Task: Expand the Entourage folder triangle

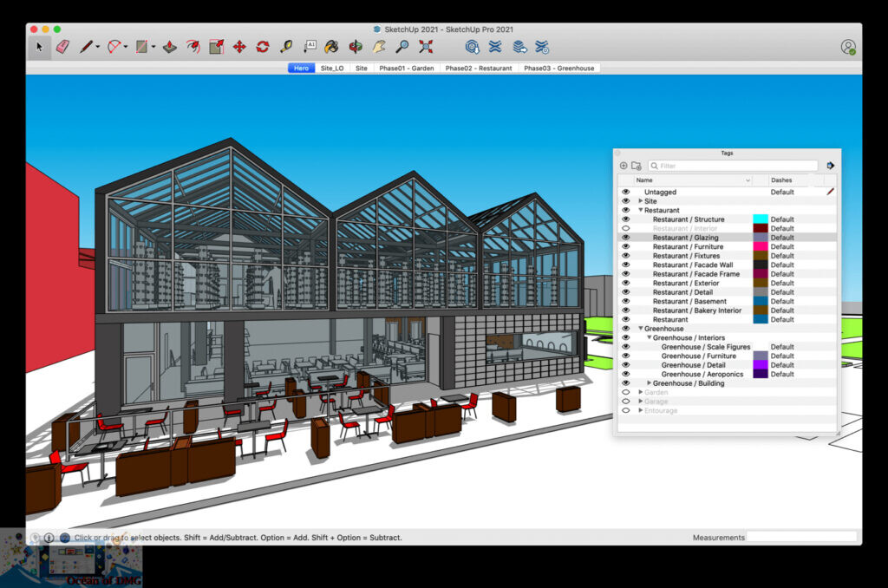Action: [x=641, y=410]
